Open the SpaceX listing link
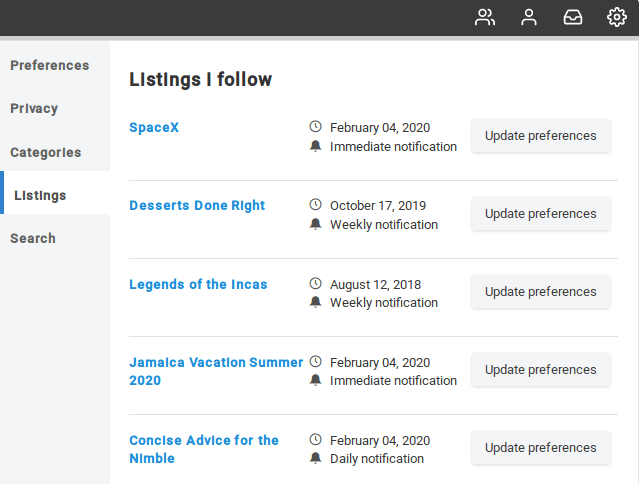Image resolution: width=639 pixels, height=484 pixels. coord(154,128)
